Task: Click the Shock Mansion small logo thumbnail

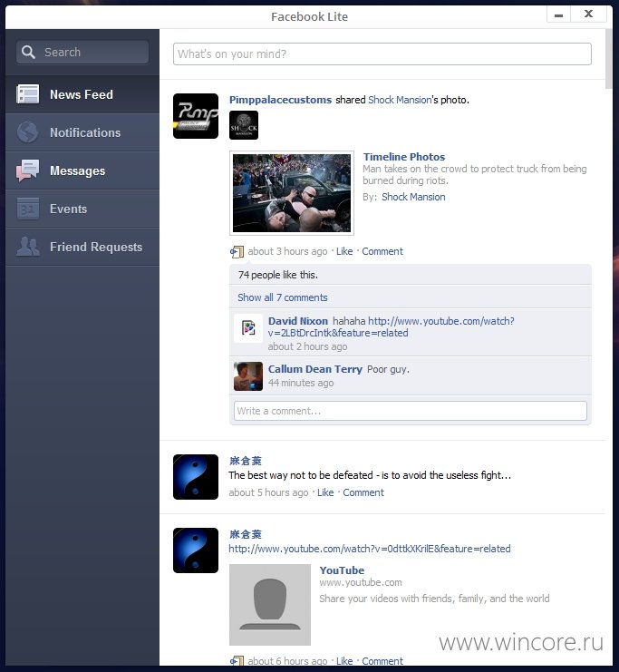Action: pos(244,125)
